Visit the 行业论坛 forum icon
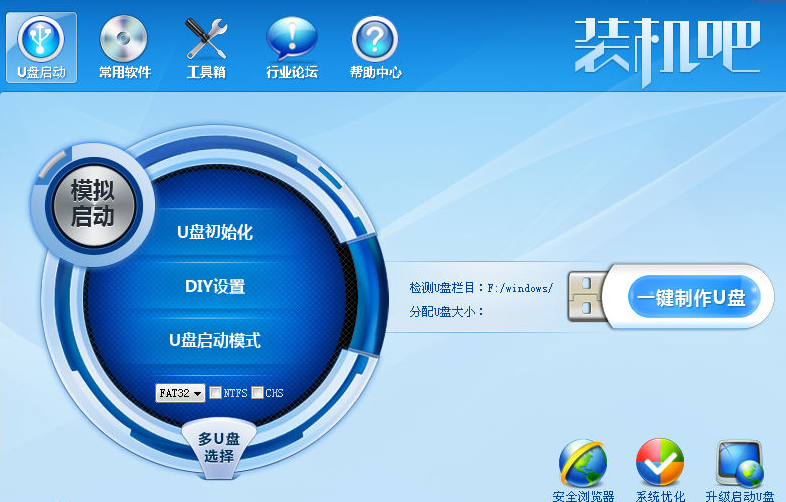This screenshot has width=786, height=502. tap(292, 48)
